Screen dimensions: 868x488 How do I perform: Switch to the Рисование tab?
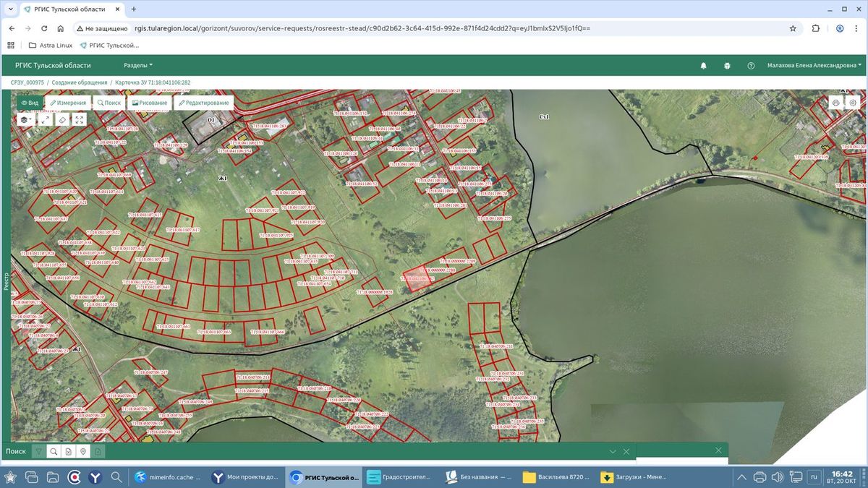point(149,103)
